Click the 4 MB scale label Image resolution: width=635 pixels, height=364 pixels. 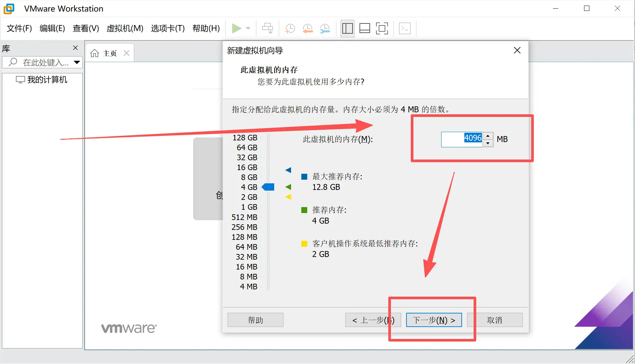(x=249, y=287)
